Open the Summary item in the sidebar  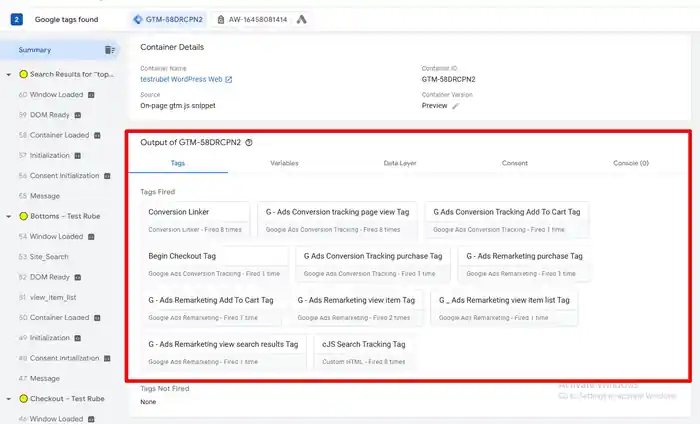(x=60, y=50)
